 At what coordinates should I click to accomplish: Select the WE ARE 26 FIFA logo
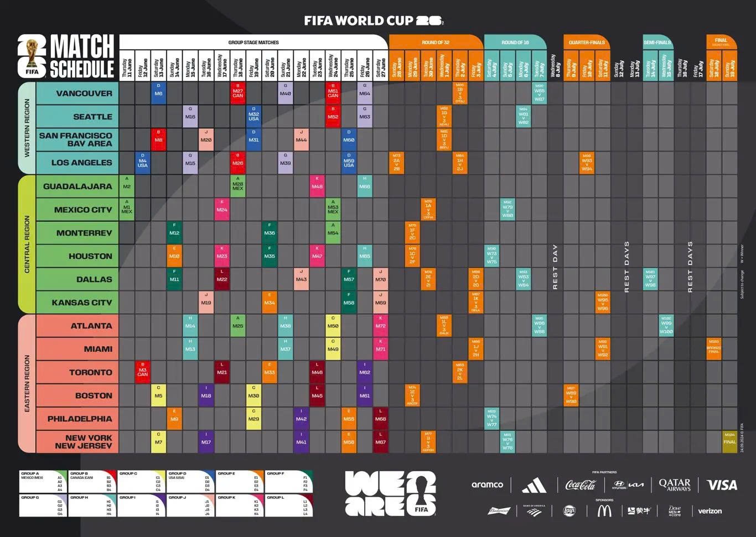coord(390,493)
